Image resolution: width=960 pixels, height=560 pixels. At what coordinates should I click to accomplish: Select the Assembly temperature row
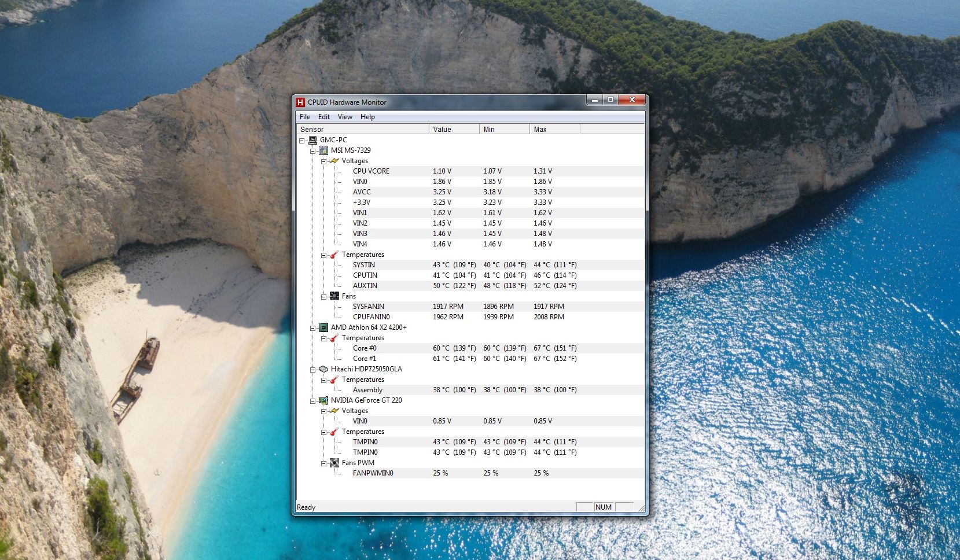(x=498, y=390)
